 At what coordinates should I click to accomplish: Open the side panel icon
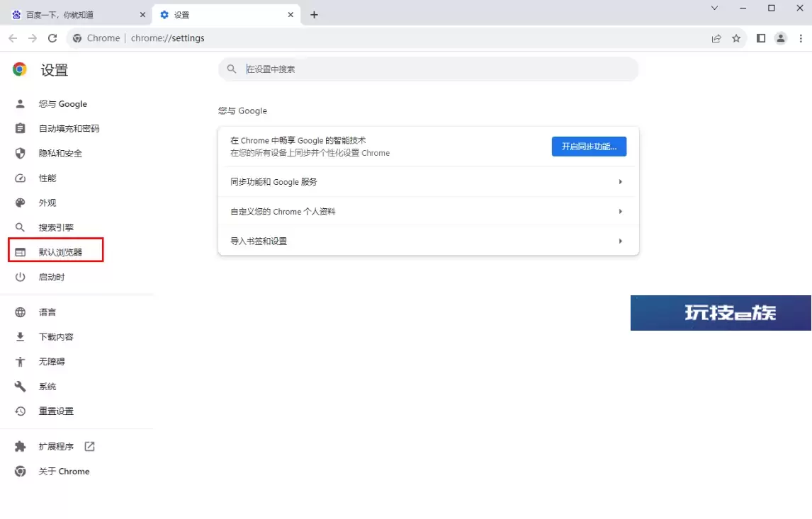[761, 38]
